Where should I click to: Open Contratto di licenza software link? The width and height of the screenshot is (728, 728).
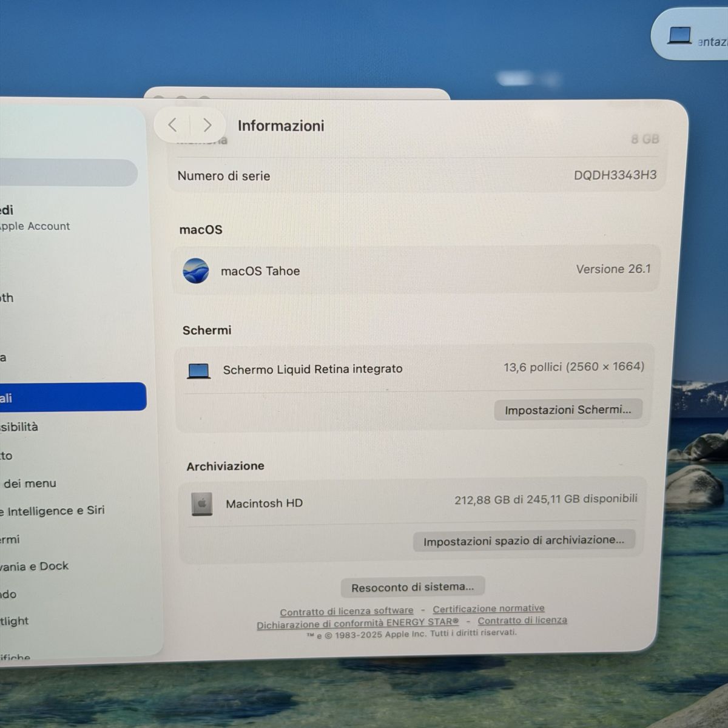coord(346,611)
